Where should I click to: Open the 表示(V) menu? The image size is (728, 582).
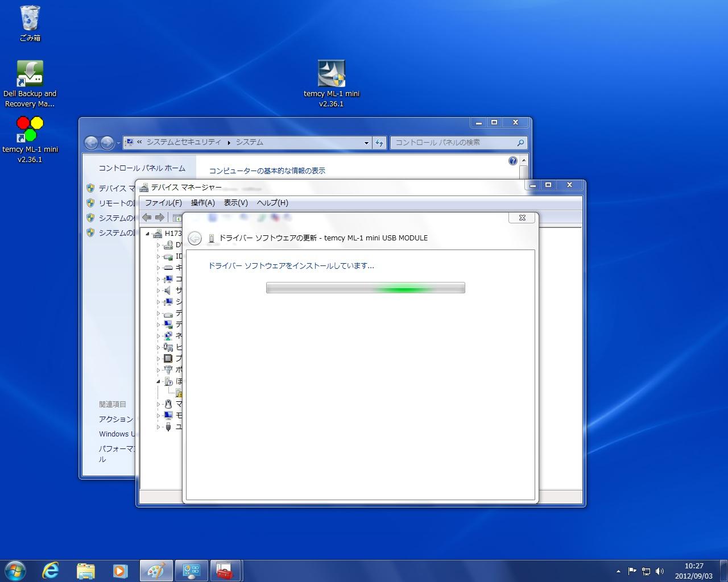tap(236, 203)
